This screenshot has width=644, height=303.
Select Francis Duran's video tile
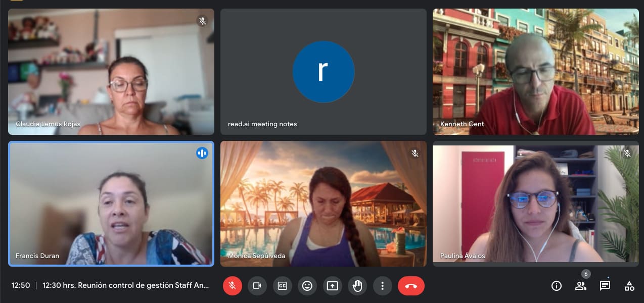coord(111,204)
